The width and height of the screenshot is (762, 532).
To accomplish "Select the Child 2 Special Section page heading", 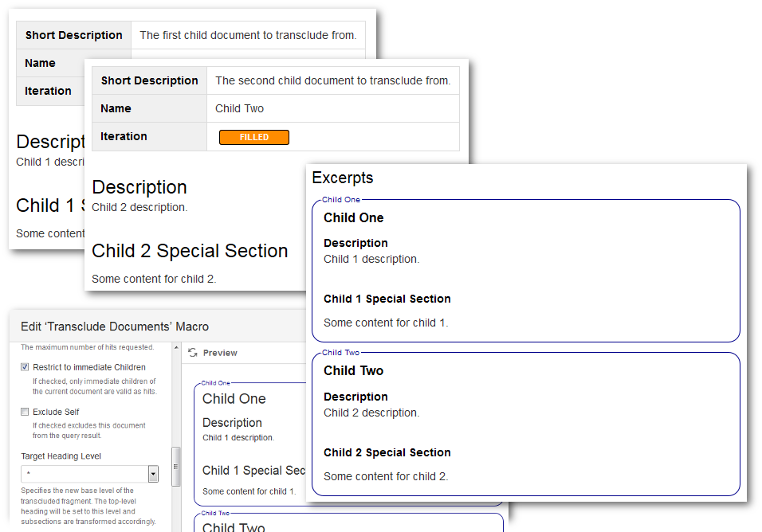I will 190,251.
